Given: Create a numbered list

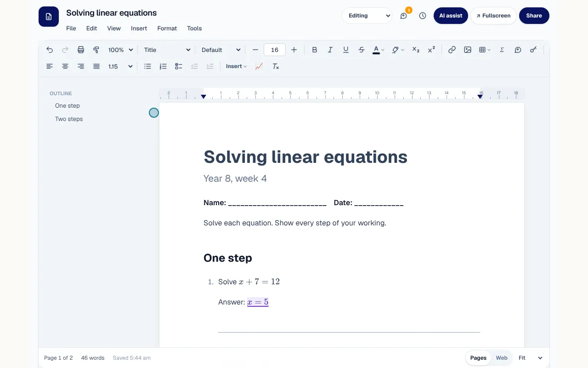Looking at the screenshot, I should pyautogui.click(x=163, y=66).
